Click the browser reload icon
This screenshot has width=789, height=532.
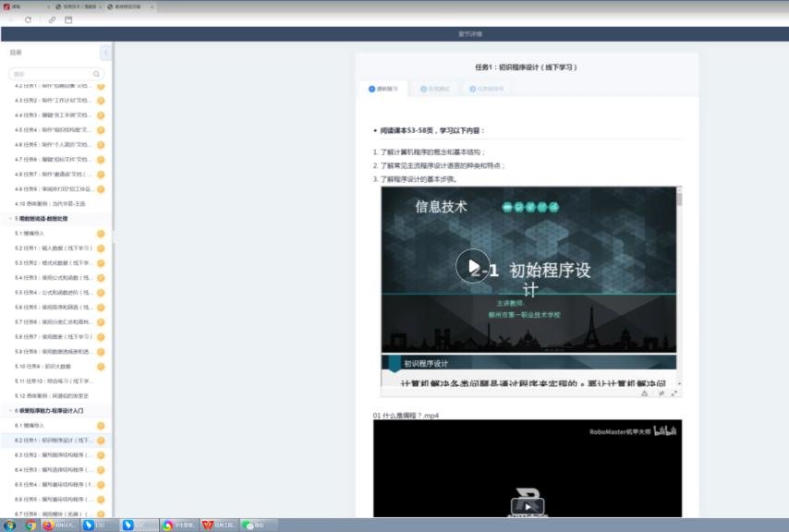point(28,19)
